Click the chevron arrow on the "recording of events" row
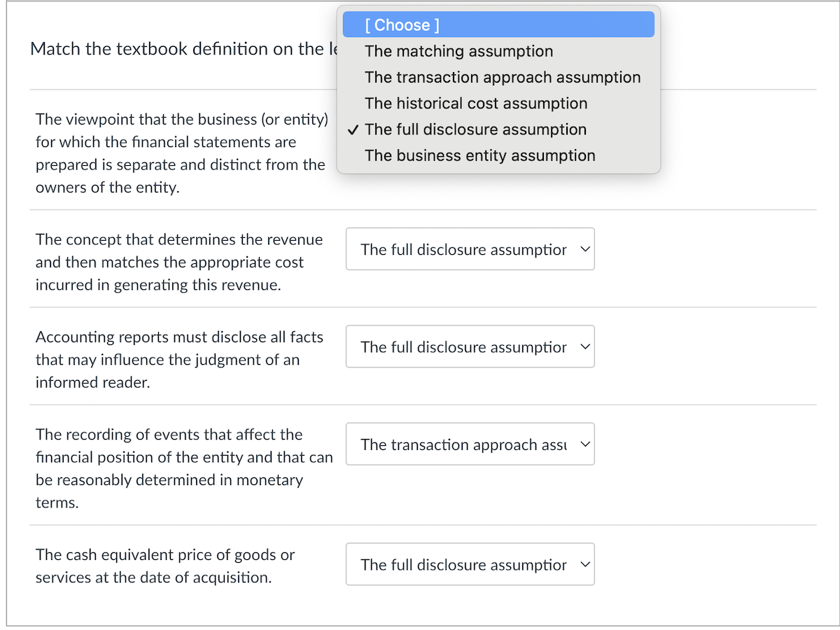The image size is (840, 630). pyautogui.click(x=585, y=444)
